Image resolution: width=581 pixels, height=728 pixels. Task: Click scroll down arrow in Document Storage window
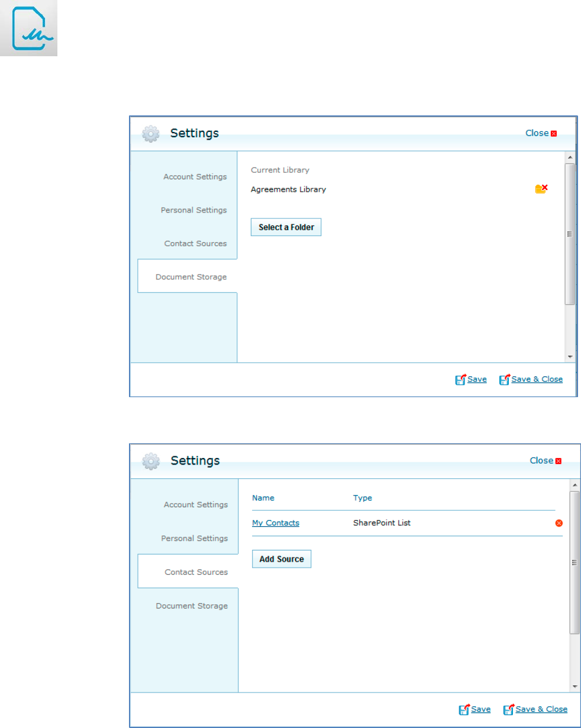pyautogui.click(x=570, y=357)
